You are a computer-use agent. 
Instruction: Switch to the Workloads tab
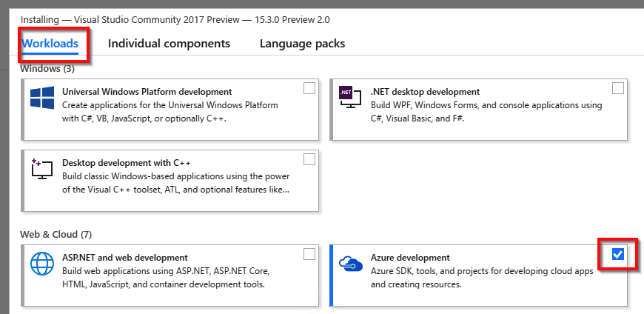click(x=50, y=44)
